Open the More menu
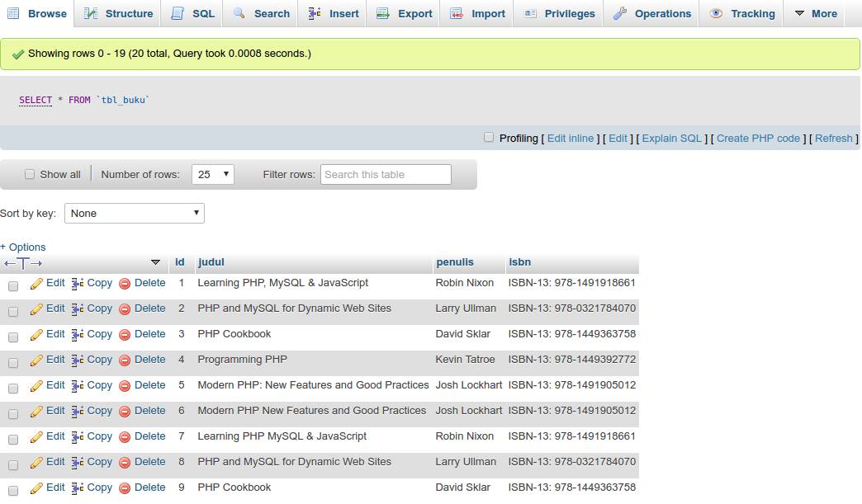Image resolution: width=862 pixels, height=504 pixels. [x=816, y=13]
